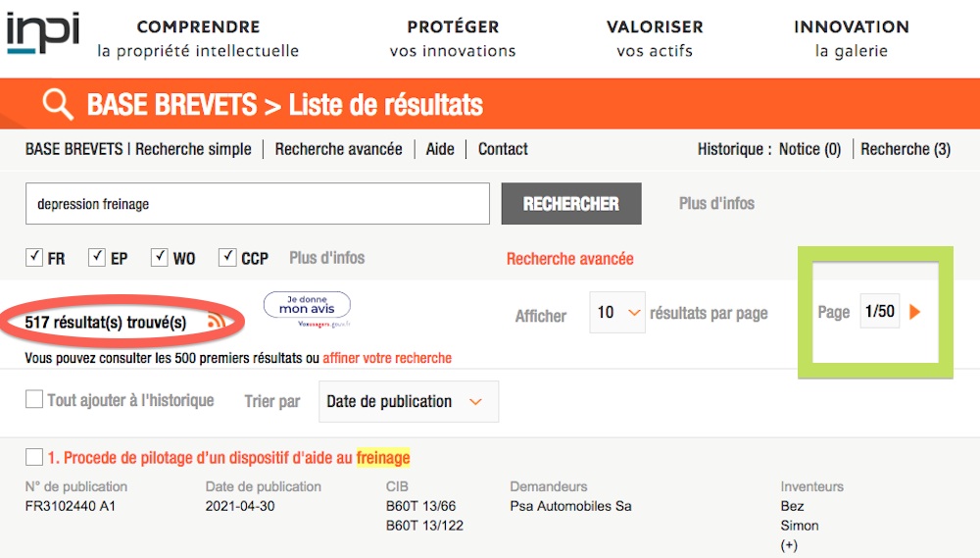
Task: Open the 'Je donne mon avis' badge
Action: click(x=307, y=310)
